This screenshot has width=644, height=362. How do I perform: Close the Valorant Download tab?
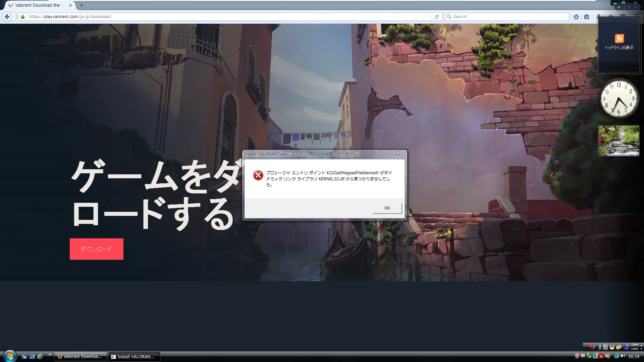click(70, 5)
